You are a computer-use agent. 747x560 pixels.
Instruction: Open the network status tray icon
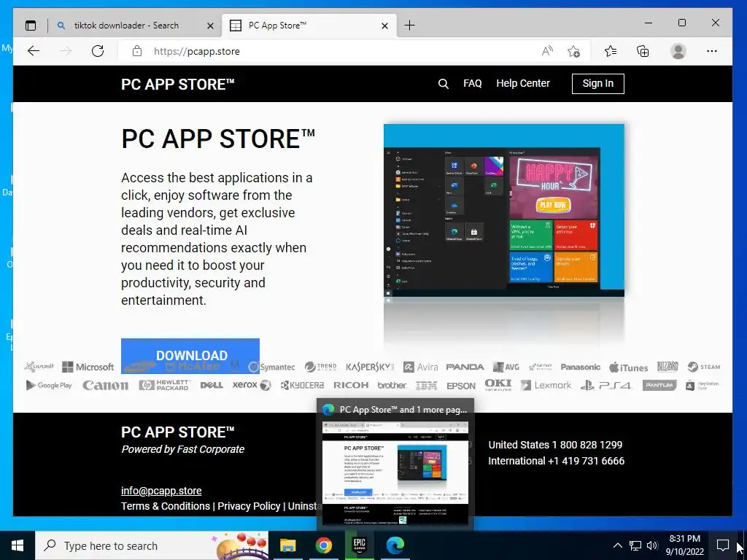[x=635, y=545]
